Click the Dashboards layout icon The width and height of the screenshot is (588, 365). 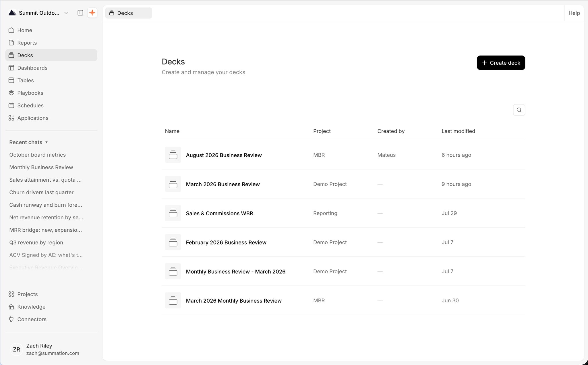(x=11, y=68)
